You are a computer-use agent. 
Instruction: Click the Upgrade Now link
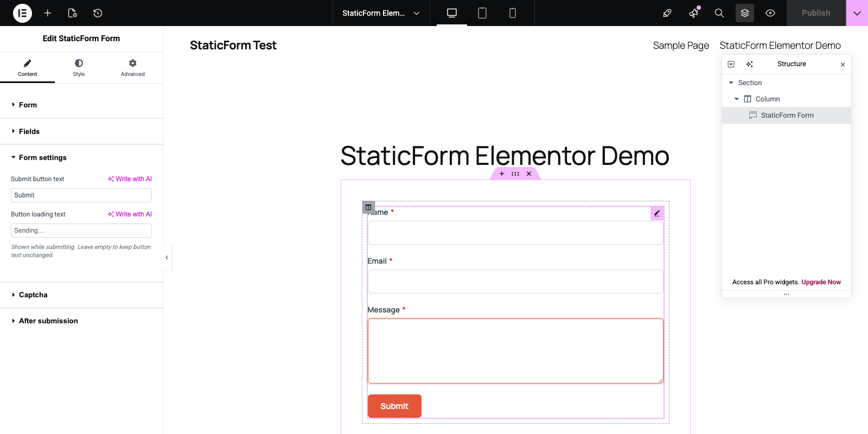(821, 282)
